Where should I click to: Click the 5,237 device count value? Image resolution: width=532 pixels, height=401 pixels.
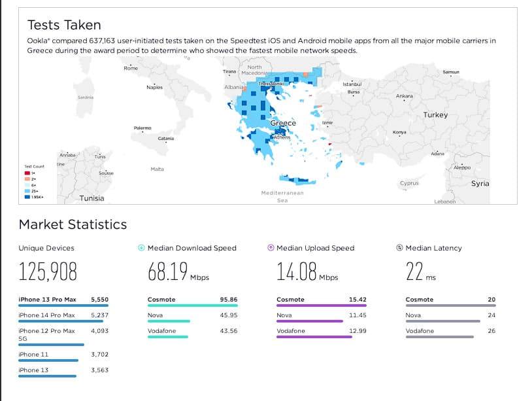coord(100,315)
